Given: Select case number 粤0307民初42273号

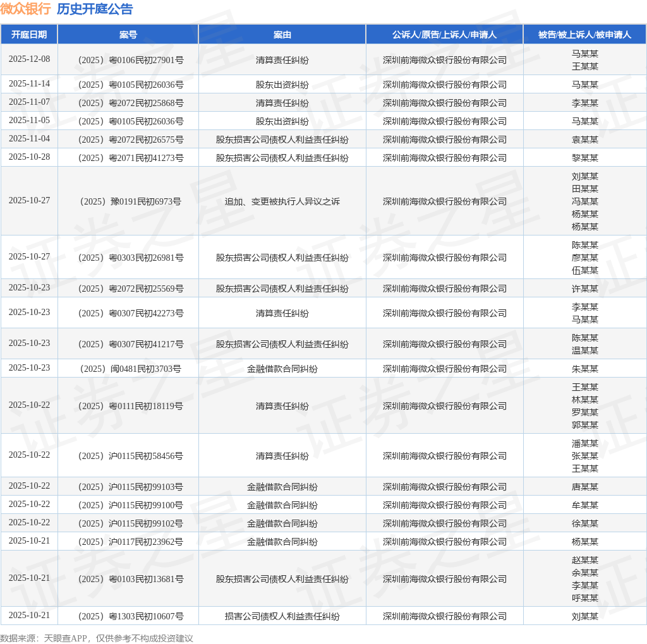Looking at the screenshot, I should 131,313.
